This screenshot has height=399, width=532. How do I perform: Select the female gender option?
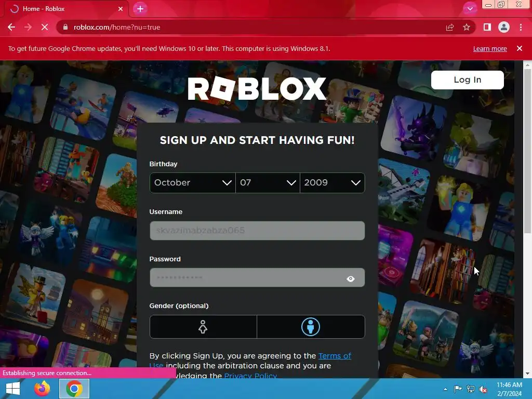click(203, 327)
